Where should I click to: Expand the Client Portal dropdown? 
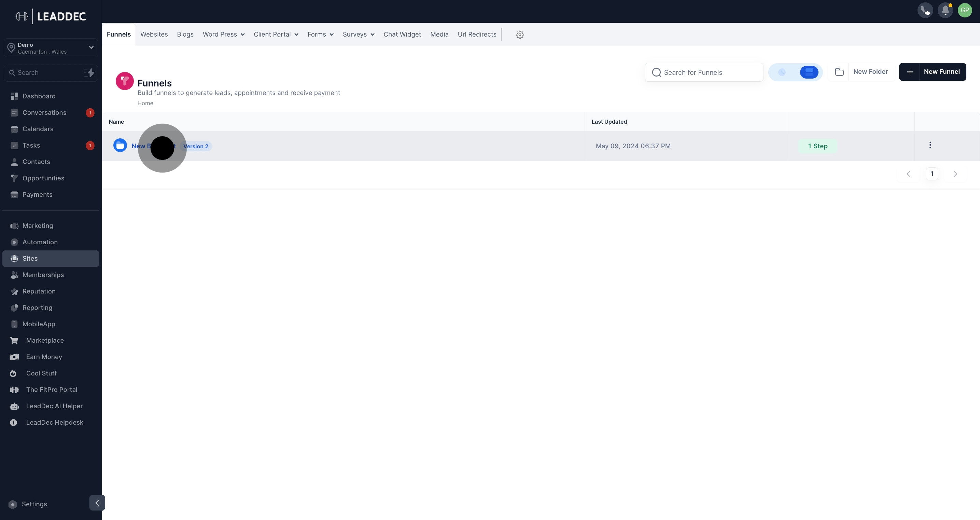coord(276,35)
